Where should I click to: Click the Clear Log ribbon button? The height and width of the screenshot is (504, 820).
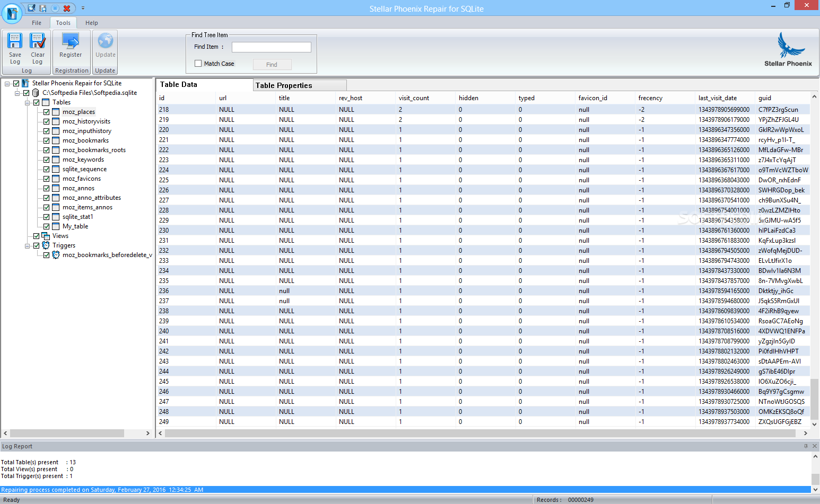(38, 48)
